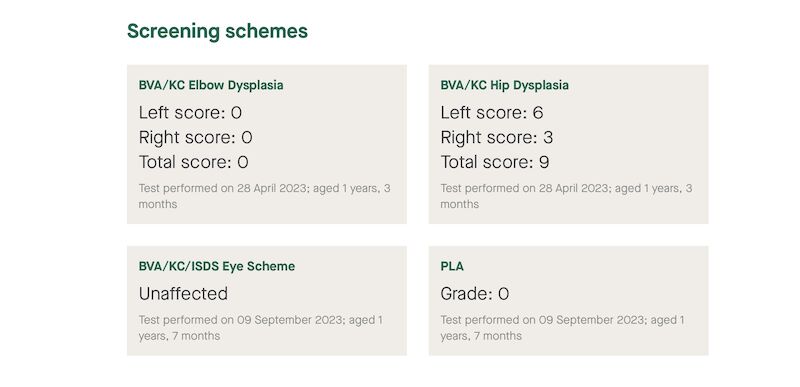Click PLA test date text
This screenshot has height=387, width=800.
click(563, 328)
